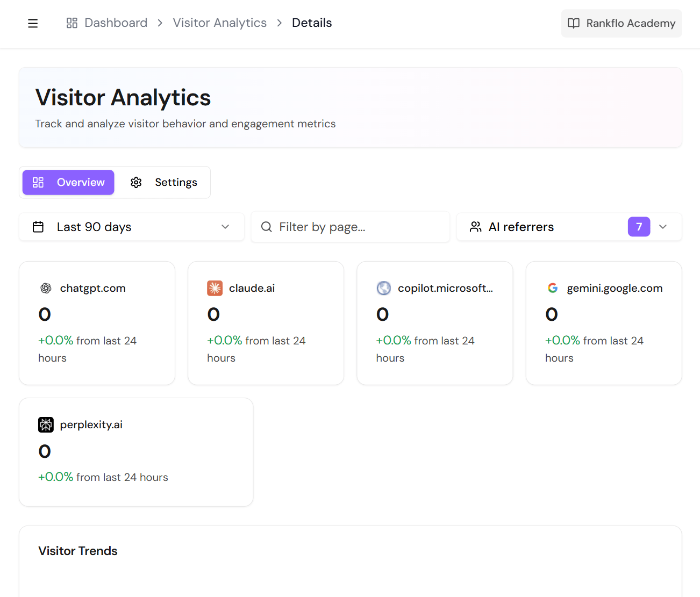
Task: Select the Claude starburst icon on claude.ai card
Action: (x=215, y=288)
